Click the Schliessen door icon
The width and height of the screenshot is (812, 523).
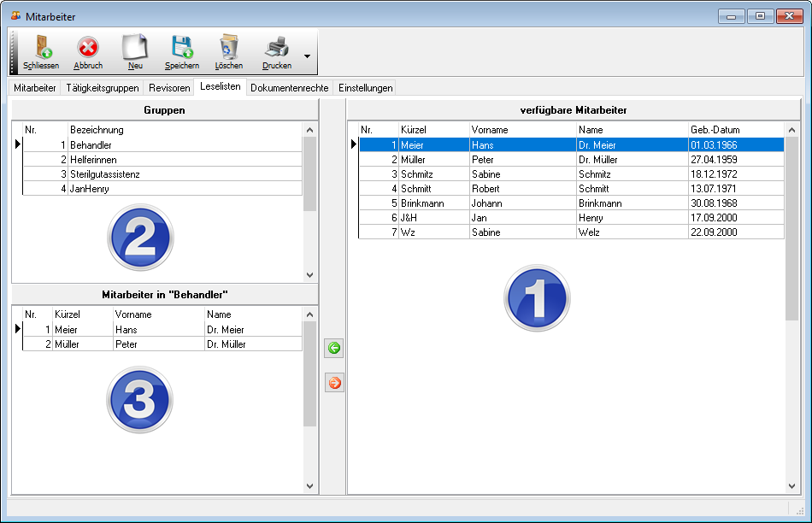[41, 47]
